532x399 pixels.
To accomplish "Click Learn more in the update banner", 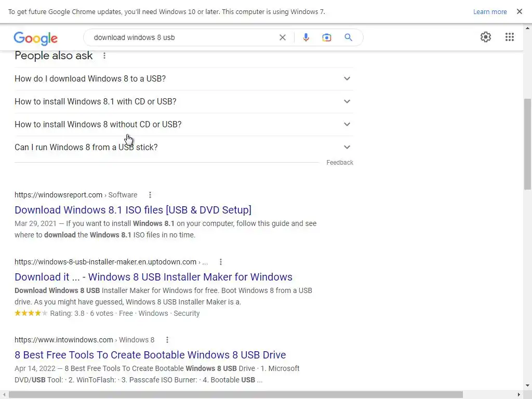I will 489,12.
